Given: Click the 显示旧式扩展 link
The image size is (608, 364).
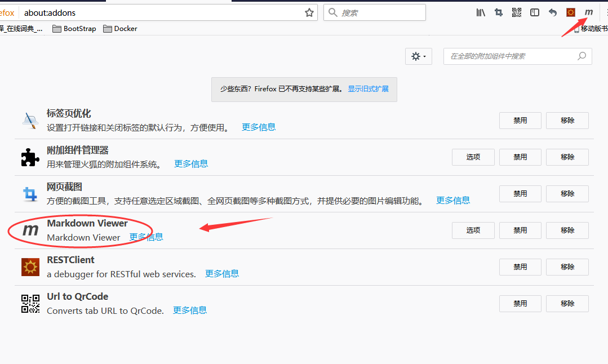Looking at the screenshot, I should click(x=368, y=88).
